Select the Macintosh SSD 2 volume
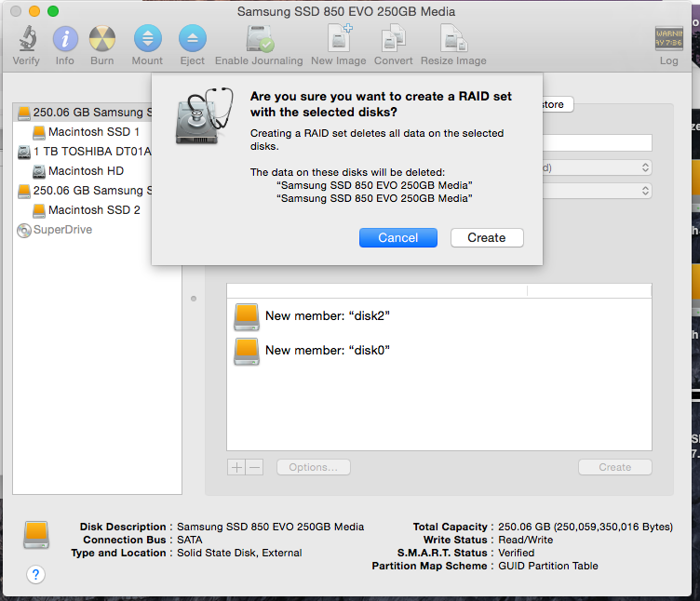 pyautogui.click(x=94, y=210)
